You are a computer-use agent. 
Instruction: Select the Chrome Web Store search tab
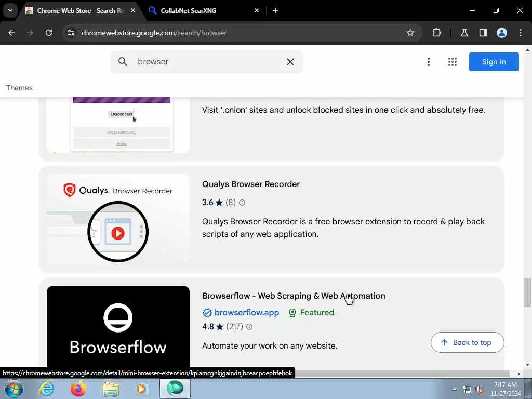pyautogui.click(x=79, y=10)
